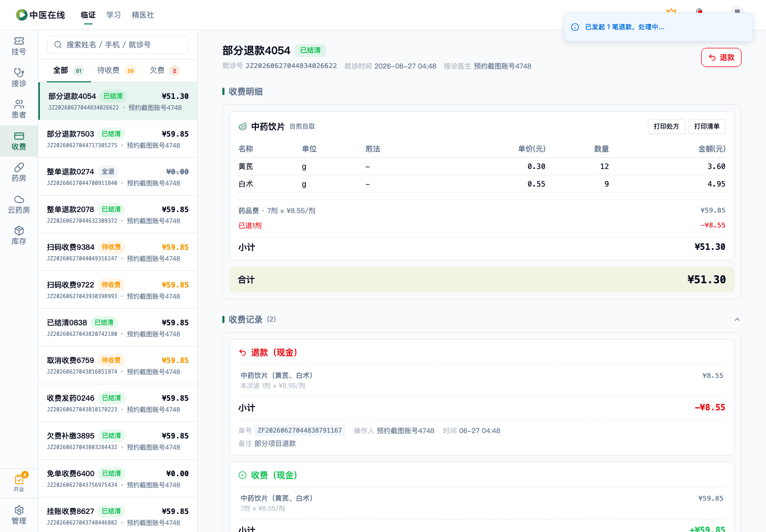766x532 pixels.
Task: Click the 打印清单 button
Action: tap(706, 126)
